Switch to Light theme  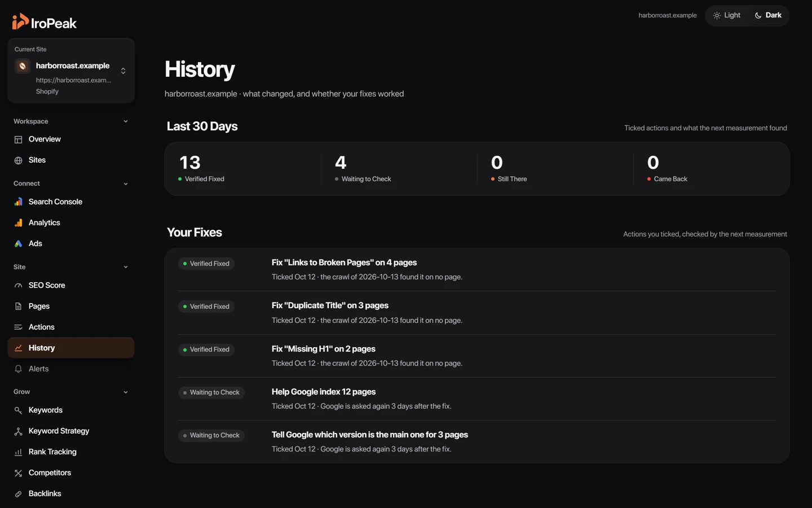click(727, 15)
